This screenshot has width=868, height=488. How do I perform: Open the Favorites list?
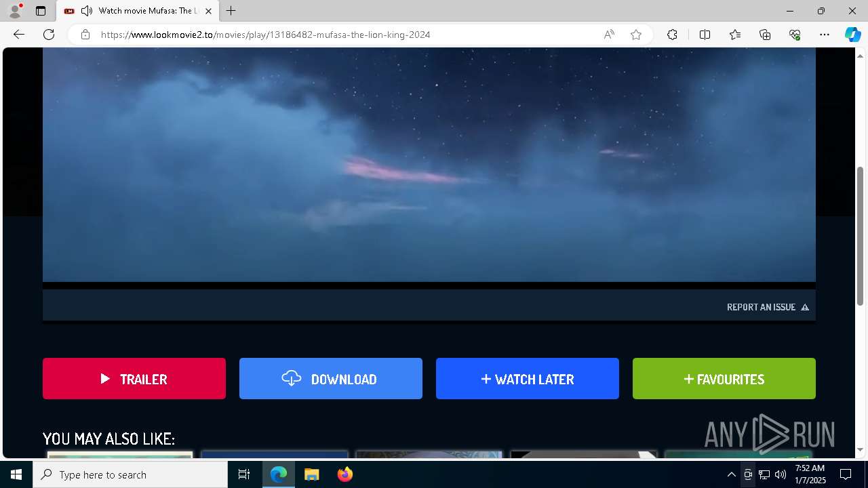735,35
